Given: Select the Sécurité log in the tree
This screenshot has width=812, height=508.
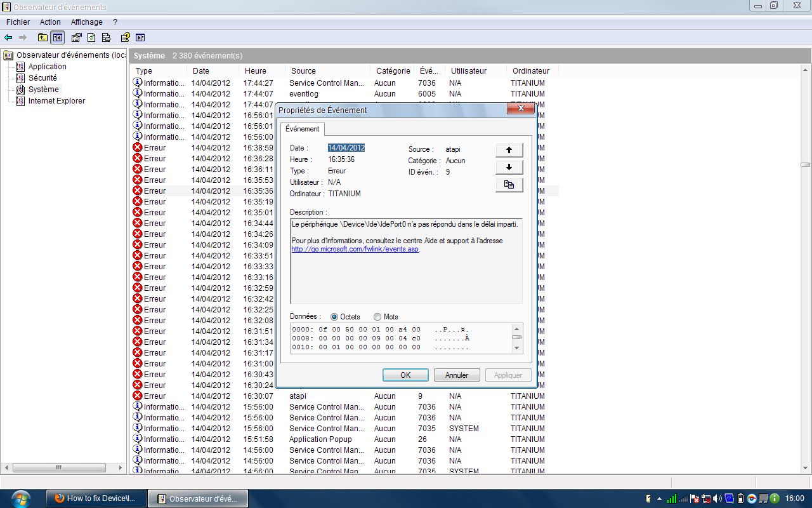Looking at the screenshot, I should pos(43,78).
